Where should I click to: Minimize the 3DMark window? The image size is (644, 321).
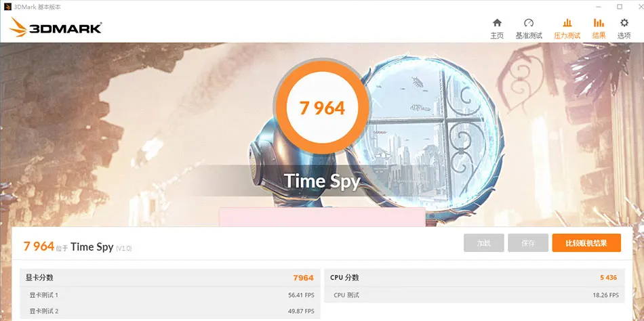coord(599,7)
